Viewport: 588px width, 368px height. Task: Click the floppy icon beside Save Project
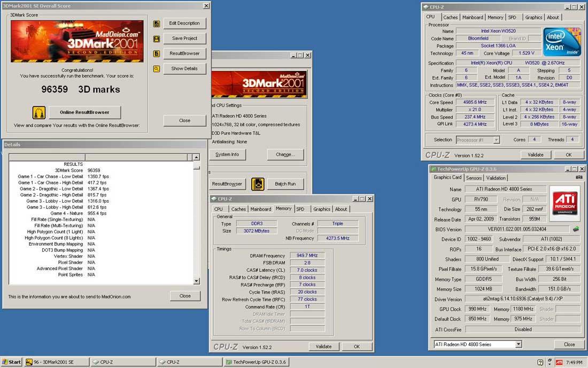157,39
